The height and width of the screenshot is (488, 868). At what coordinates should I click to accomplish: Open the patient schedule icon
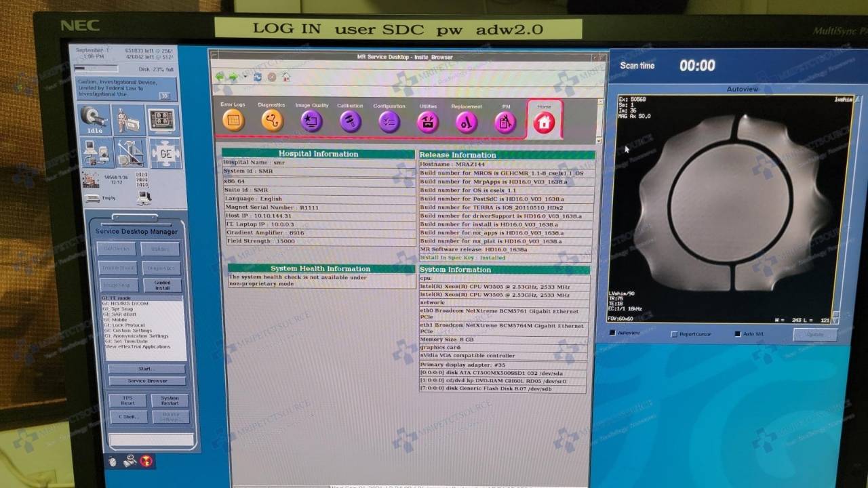click(128, 120)
